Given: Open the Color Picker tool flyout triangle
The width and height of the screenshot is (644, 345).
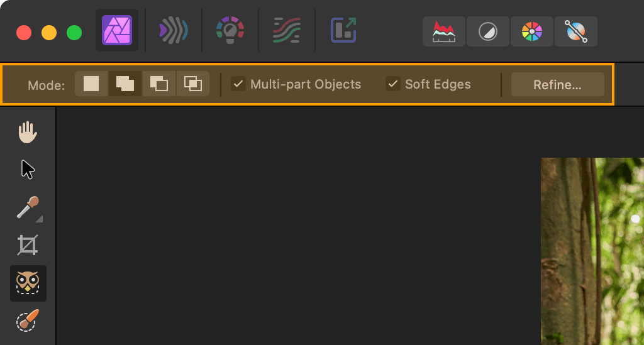Looking at the screenshot, I should 39,219.
